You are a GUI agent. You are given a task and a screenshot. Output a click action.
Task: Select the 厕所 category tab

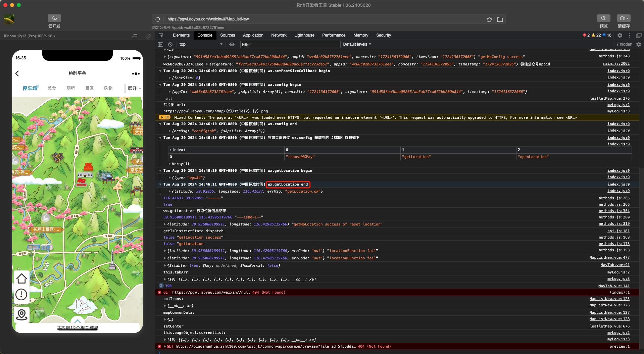tap(70, 88)
